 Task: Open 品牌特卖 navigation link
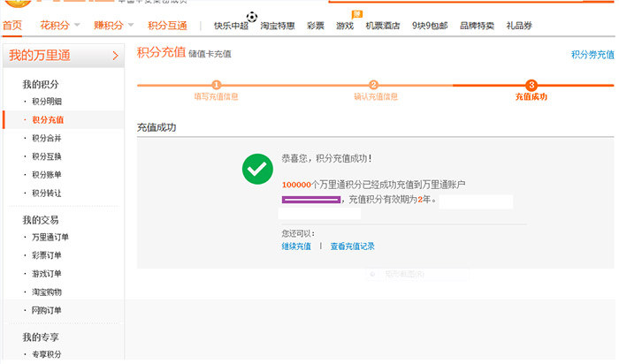tap(477, 26)
